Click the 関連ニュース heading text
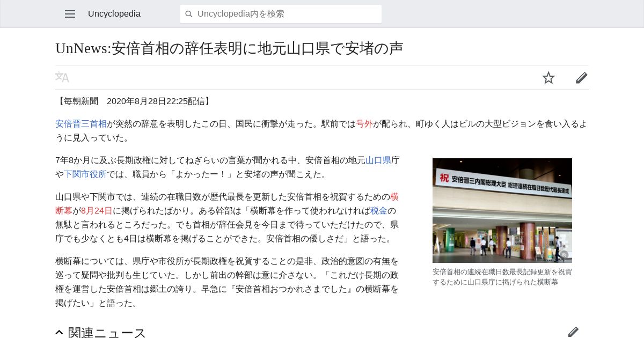Screen dimensions: 644x338 (x=107, y=333)
